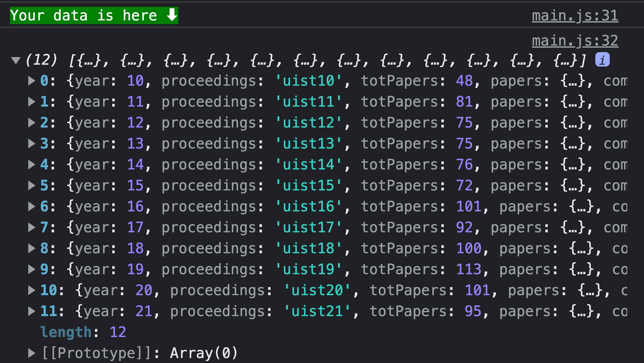The width and height of the screenshot is (644, 363).
Task: Click the 'uist14' proceedings string value
Action: [x=309, y=164]
